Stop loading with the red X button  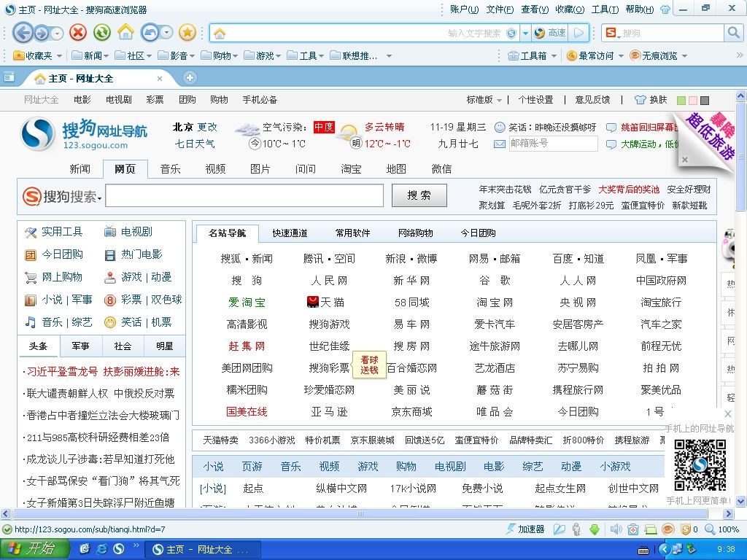[78, 32]
